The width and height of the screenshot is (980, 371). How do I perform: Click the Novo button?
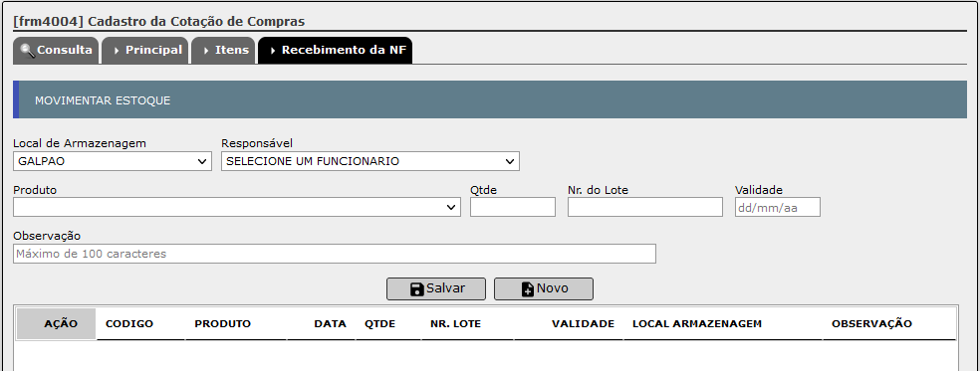544,288
